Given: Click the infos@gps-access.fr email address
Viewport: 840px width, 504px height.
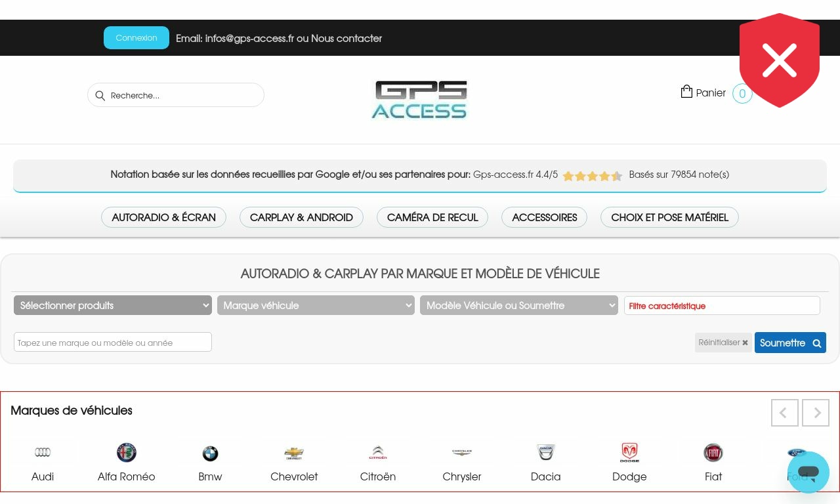Looking at the screenshot, I should click(249, 38).
